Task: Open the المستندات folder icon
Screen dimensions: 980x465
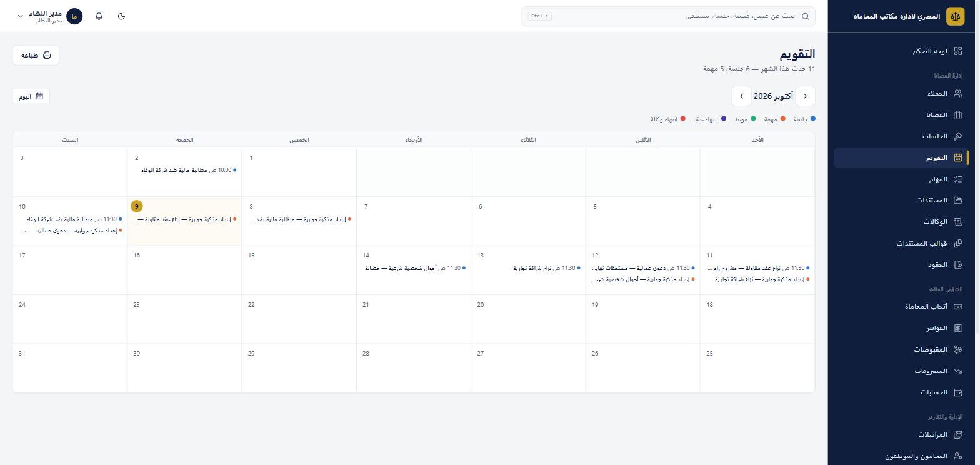Action: coord(958,201)
